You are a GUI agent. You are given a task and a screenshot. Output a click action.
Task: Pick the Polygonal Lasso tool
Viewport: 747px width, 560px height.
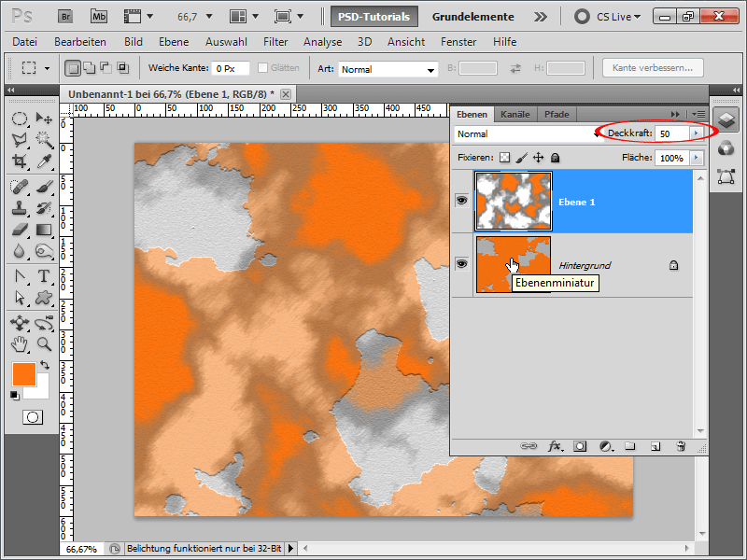[19, 140]
